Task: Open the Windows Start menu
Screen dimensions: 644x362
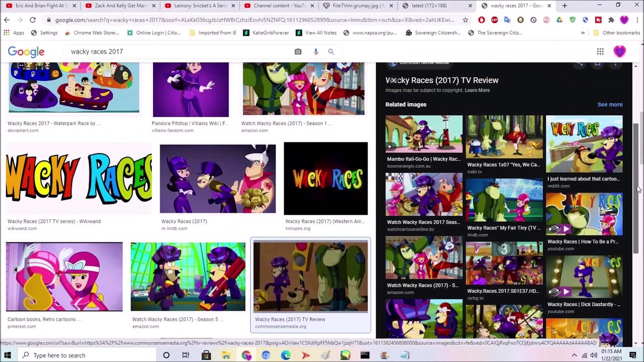Action: 8,355
